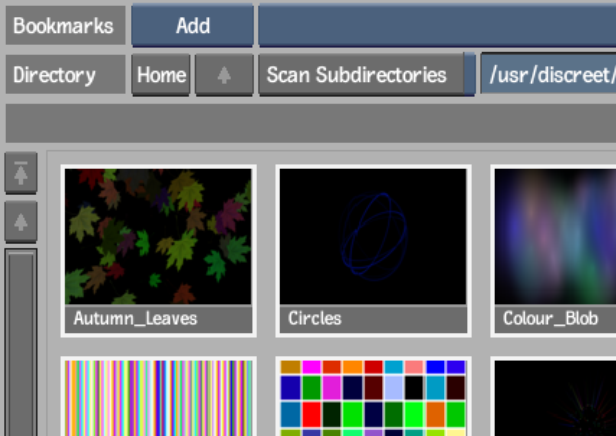Go up one directory level arrow
This screenshot has width=616, height=436.
[x=224, y=75]
